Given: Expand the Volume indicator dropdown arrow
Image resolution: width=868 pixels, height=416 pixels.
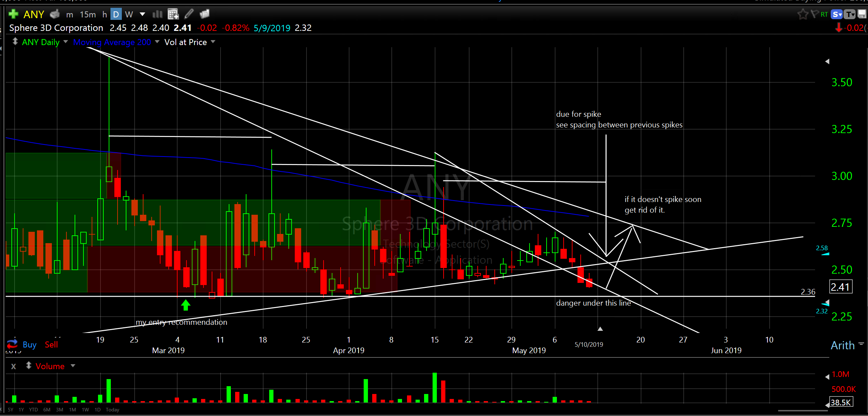Looking at the screenshot, I should (x=73, y=366).
